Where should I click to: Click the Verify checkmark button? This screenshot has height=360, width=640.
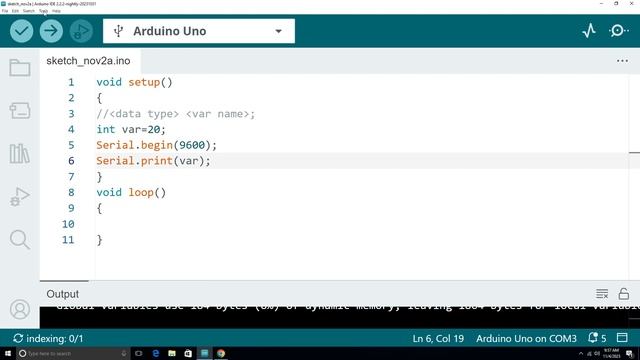tap(22, 31)
